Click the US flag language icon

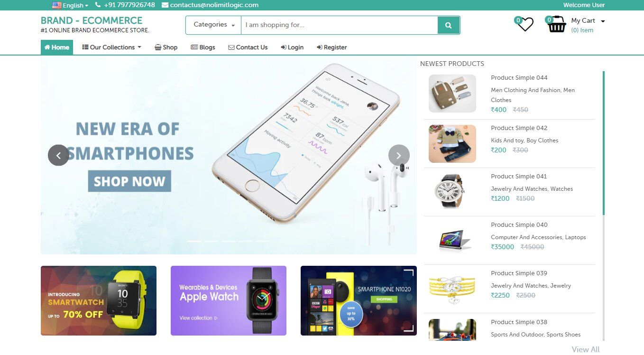click(x=56, y=5)
